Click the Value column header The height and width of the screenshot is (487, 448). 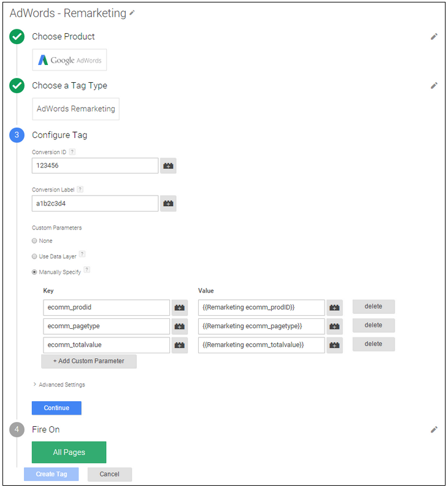coord(206,291)
